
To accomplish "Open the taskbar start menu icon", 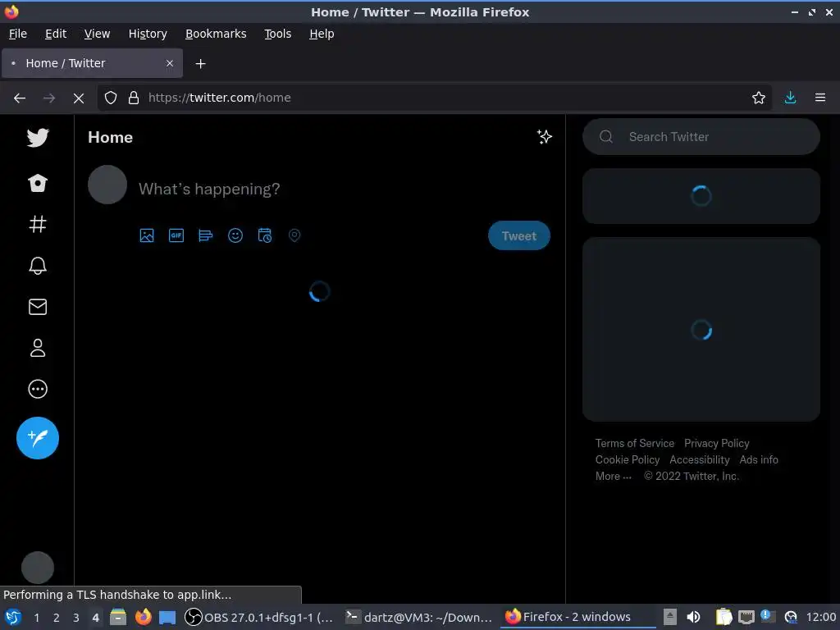I will pos(13,617).
